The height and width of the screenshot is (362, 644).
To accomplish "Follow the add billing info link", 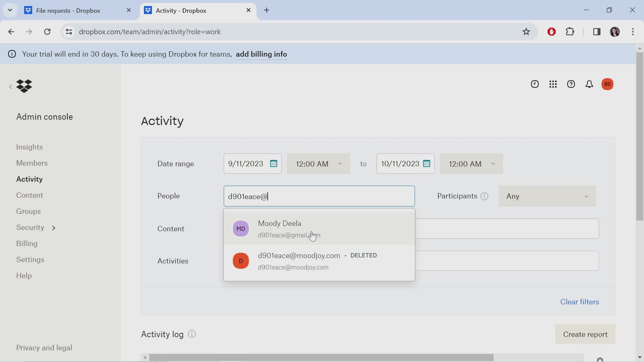I will click(x=261, y=54).
